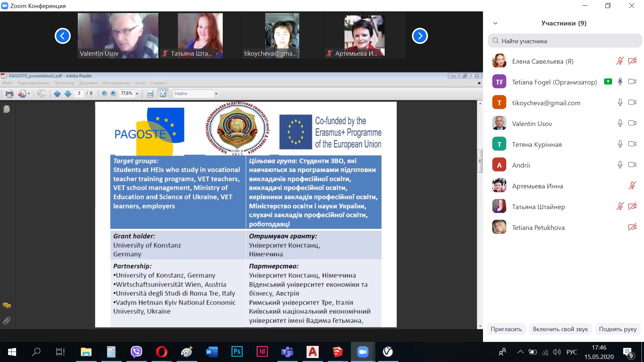Toggle microphone for Елена Савельева
Viewport: 644px width, 362px height.
coord(620,61)
